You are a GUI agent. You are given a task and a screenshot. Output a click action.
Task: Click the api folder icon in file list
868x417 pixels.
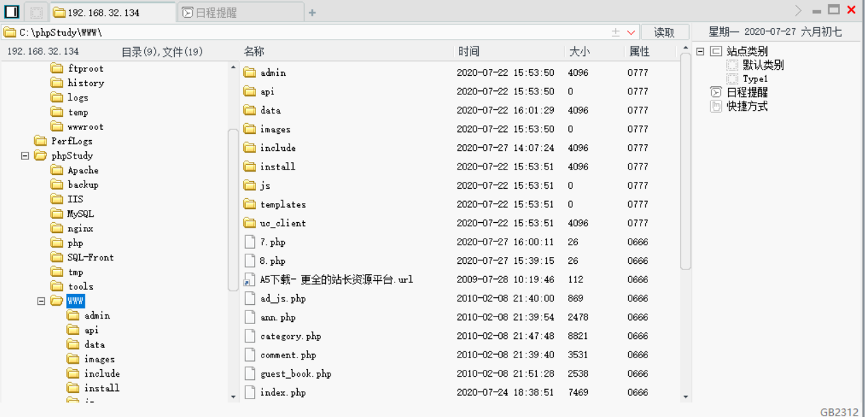pos(250,92)
